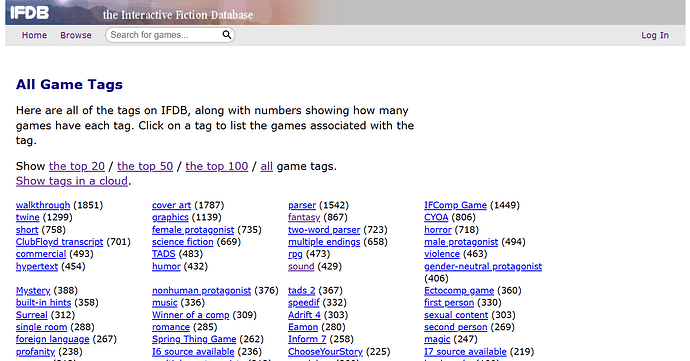Open the horror tag

[438, 230]
